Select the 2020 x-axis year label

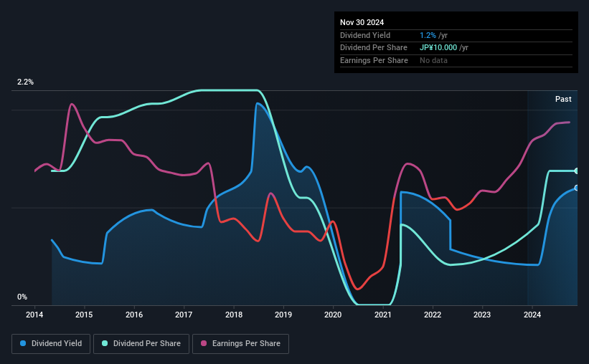point(333,315)
